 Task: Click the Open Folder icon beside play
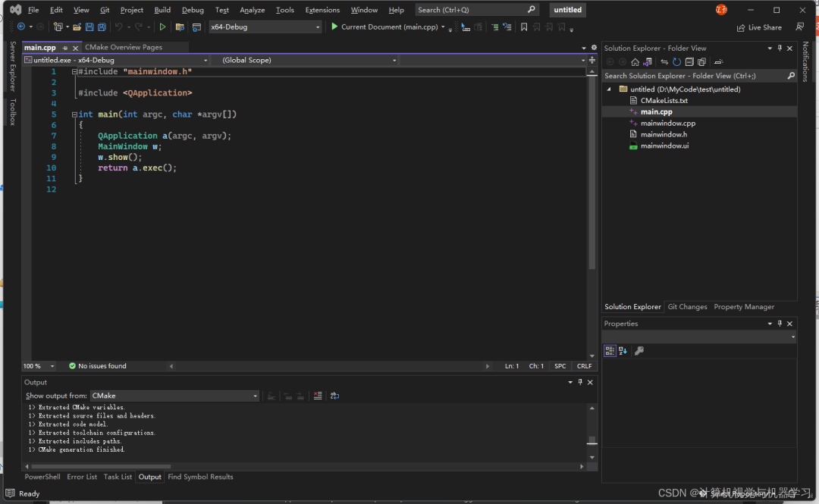[180, 27]
